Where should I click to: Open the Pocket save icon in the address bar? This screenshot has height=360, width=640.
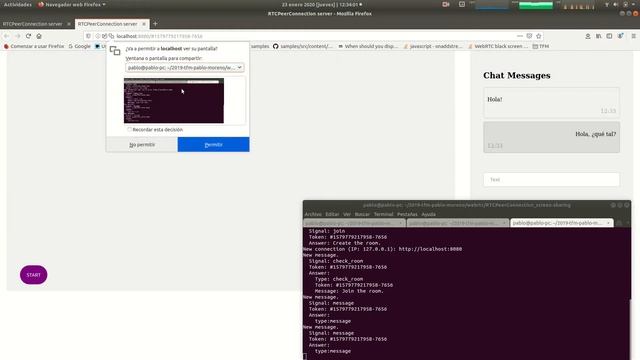[x=529, y=36]
